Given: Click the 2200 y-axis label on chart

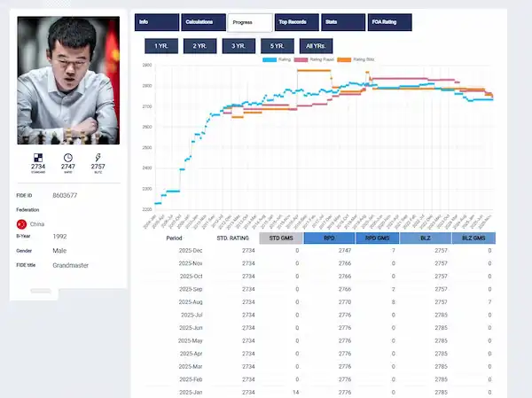Looking at the screenshot, I should point(147,209).
